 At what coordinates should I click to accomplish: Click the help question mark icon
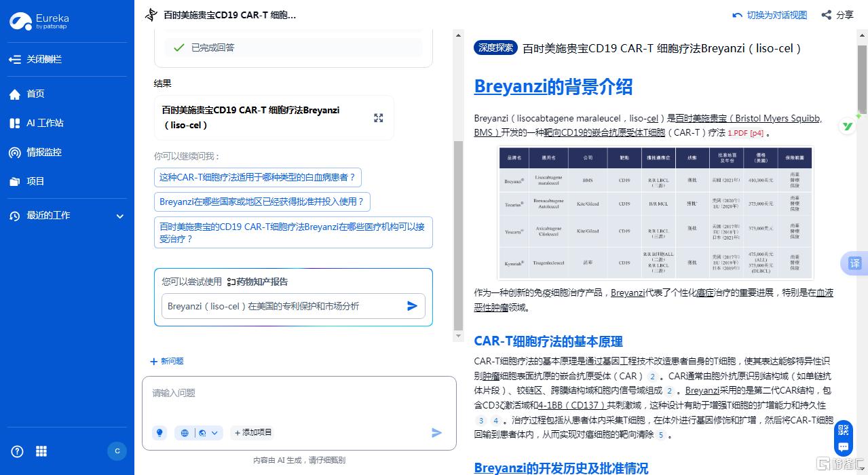point(17,451)
